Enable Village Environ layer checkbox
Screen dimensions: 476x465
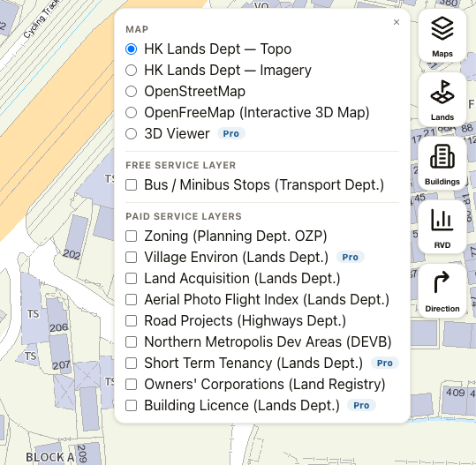tap(131, 258)
